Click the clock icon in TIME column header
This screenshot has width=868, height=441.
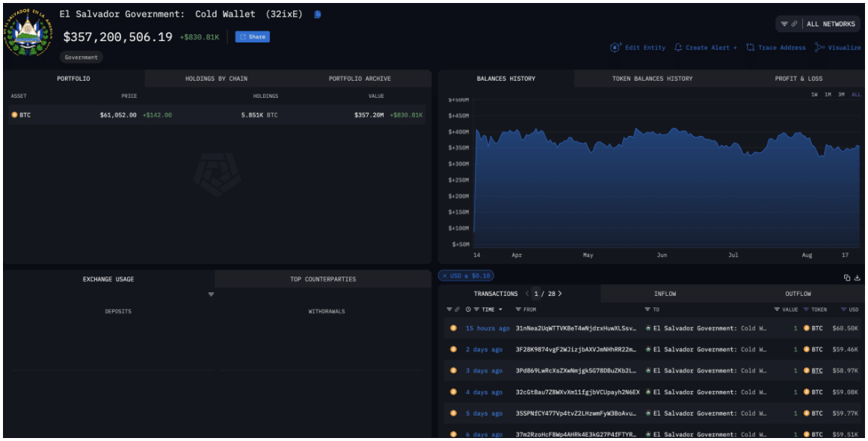(468, 309)
